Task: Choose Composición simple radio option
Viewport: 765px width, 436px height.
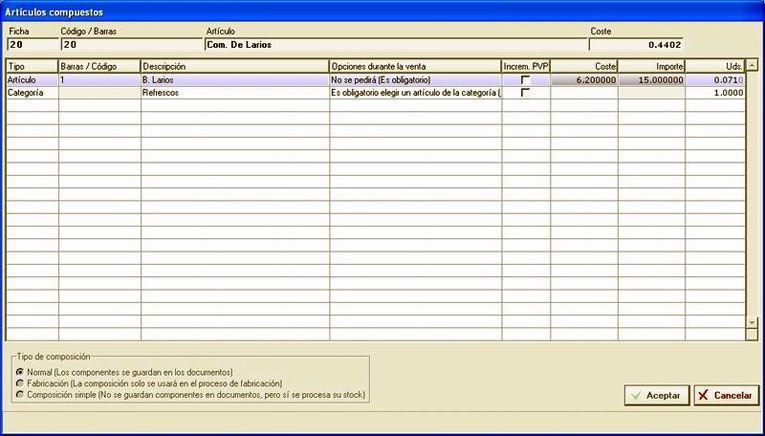Action: point(20,395)
